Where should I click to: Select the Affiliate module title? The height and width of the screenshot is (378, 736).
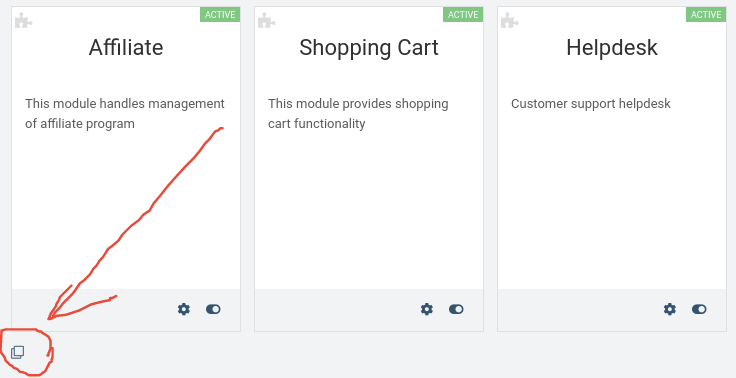[x=126, y=47]
